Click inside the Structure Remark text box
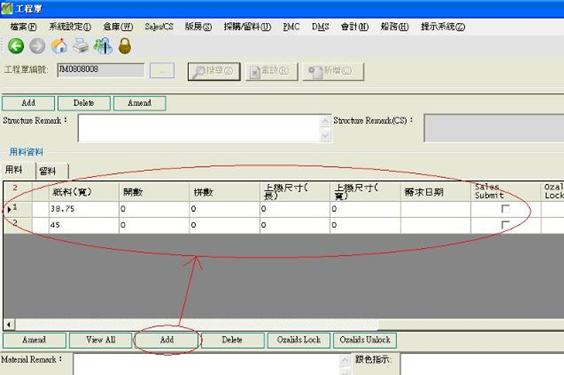The height and width of the screenshot is (375, 564). (199, 128)
